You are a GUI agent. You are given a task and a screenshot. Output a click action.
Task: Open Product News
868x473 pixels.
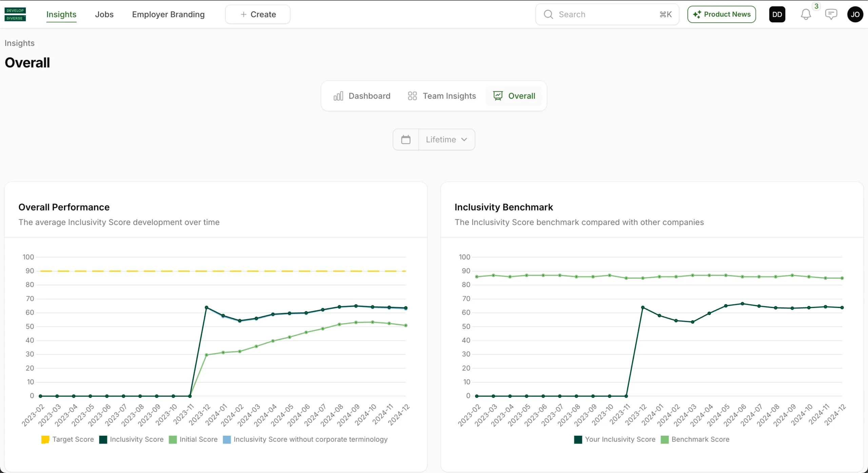pos(722,14)
